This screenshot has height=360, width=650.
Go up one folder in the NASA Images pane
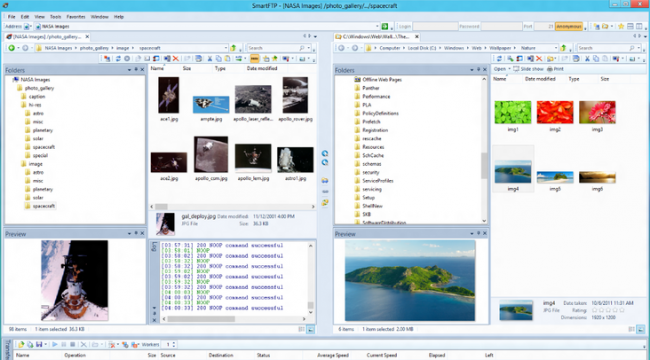233,48
